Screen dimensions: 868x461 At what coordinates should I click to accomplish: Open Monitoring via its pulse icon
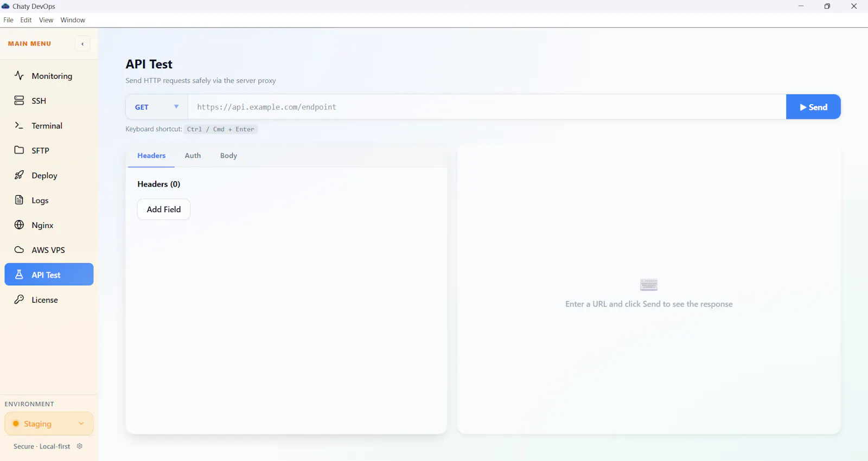tap(19, 75)
